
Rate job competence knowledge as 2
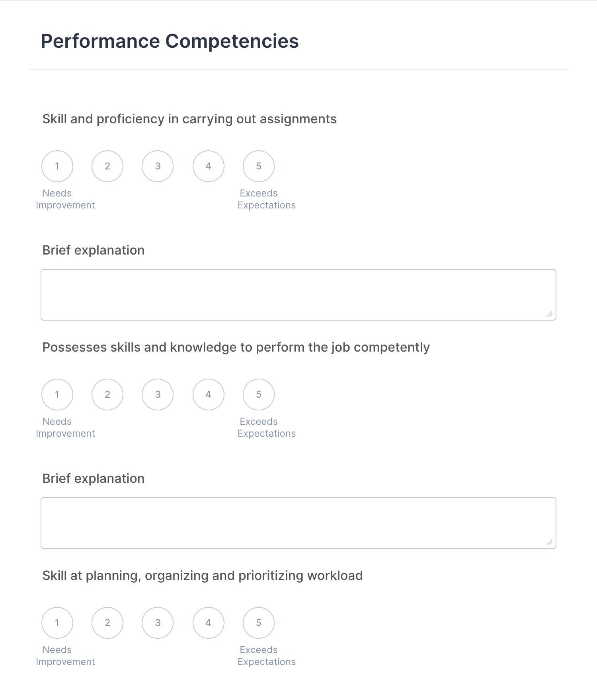[107, 395]
